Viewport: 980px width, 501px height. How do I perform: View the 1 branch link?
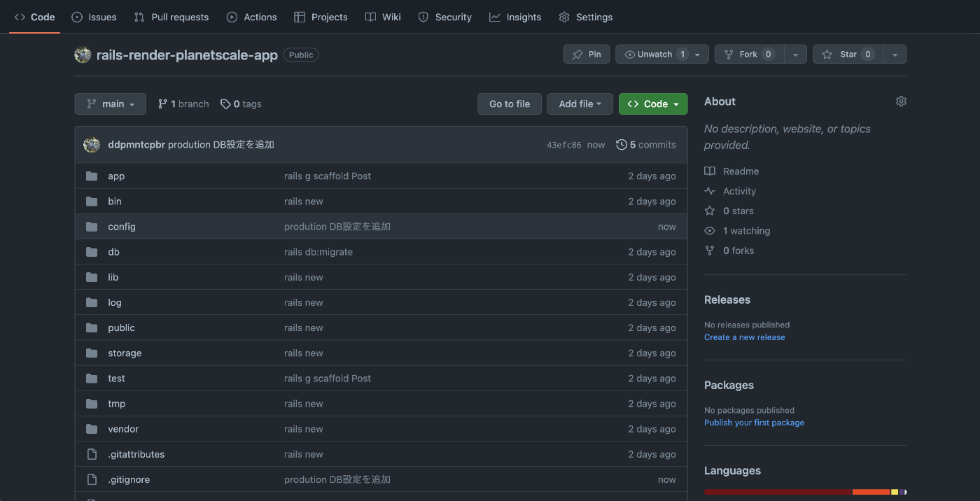click(183, 104)
